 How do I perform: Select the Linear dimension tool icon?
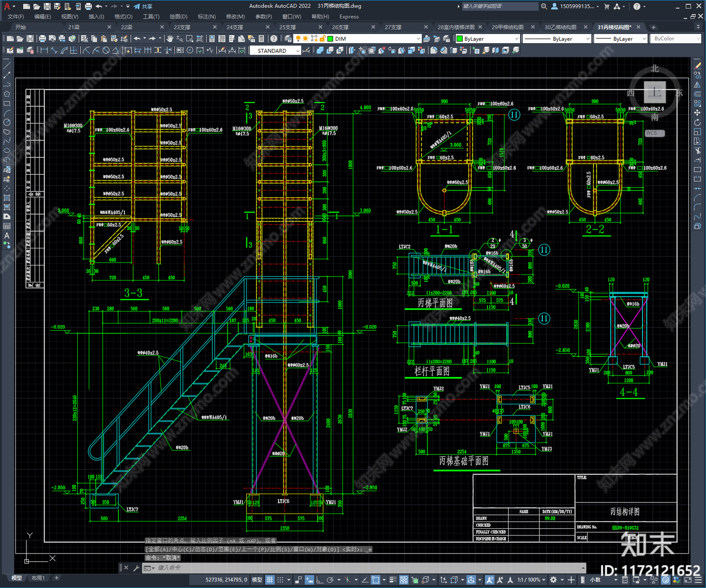pos(44,50)
